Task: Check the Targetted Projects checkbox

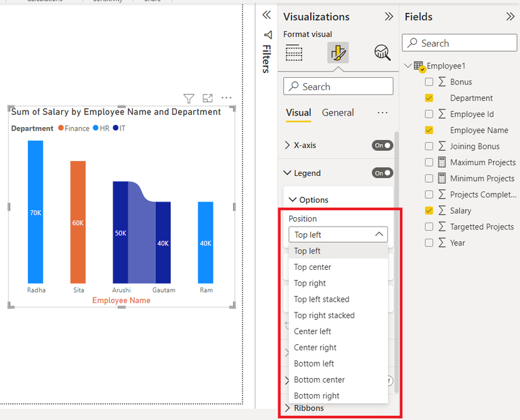Action: 429,227
